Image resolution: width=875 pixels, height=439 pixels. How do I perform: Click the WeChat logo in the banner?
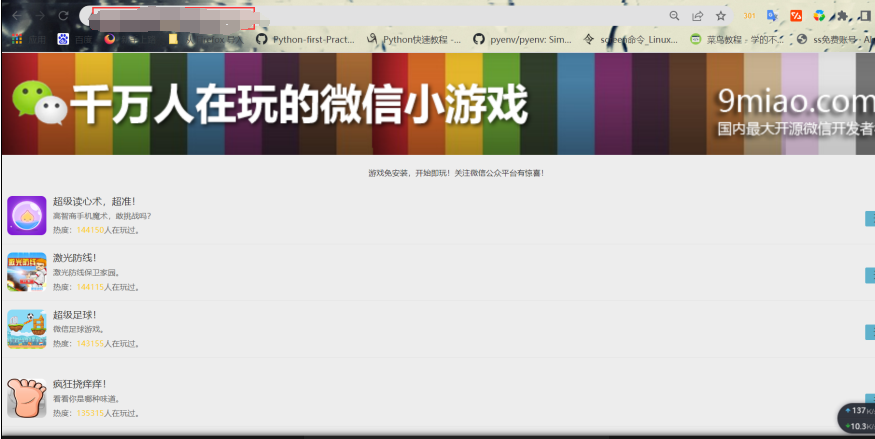[x=40, y=103]
